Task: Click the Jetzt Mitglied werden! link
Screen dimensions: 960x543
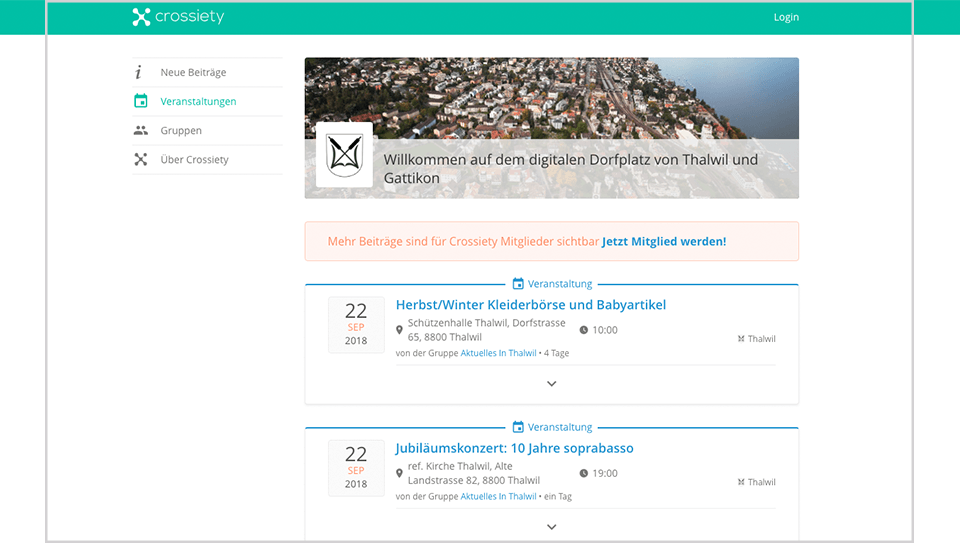Action: coord(664,241)
